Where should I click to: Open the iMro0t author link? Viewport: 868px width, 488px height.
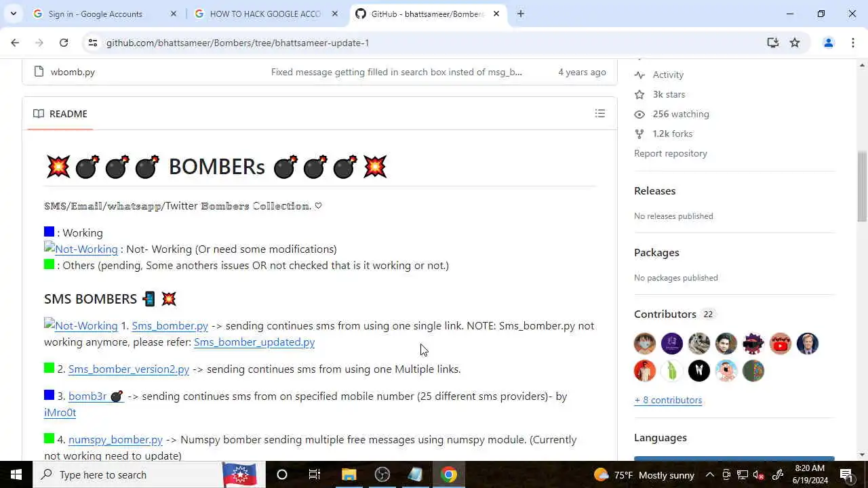coord(60,413)
